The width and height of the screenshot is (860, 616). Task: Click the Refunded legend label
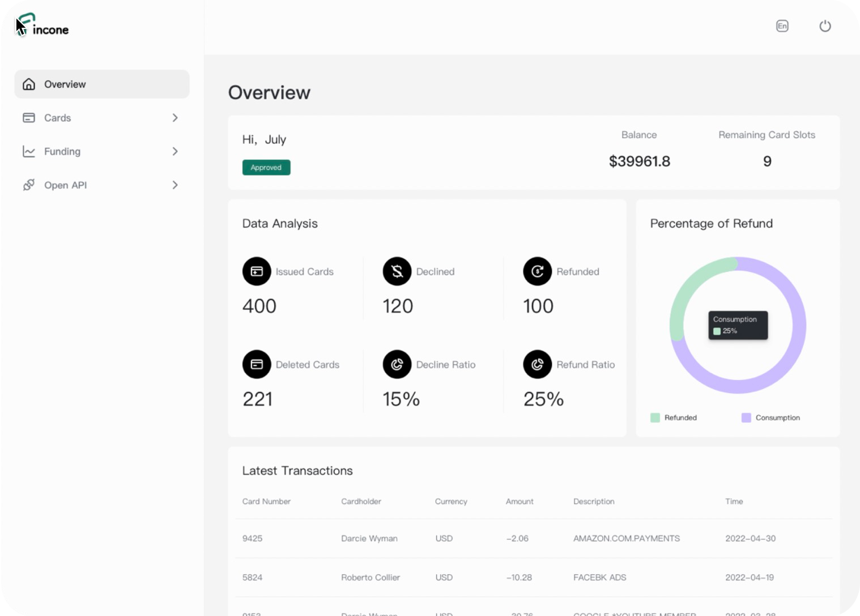680,418
